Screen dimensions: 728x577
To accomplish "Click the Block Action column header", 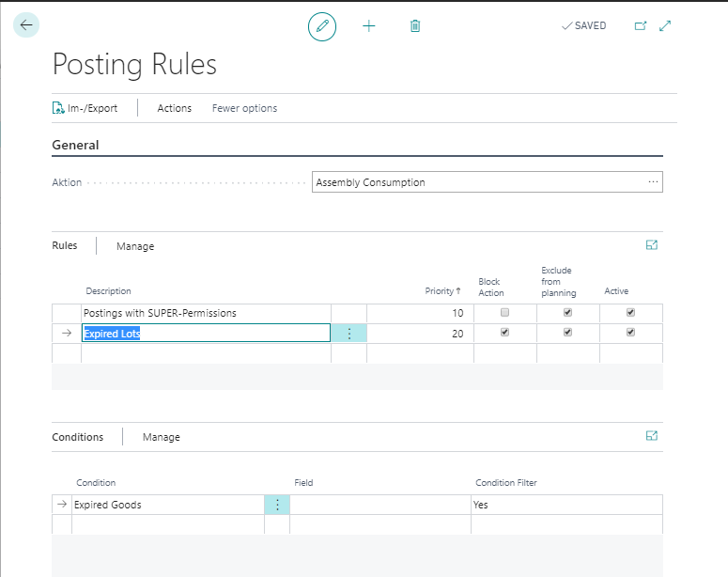I will (490, 288).
